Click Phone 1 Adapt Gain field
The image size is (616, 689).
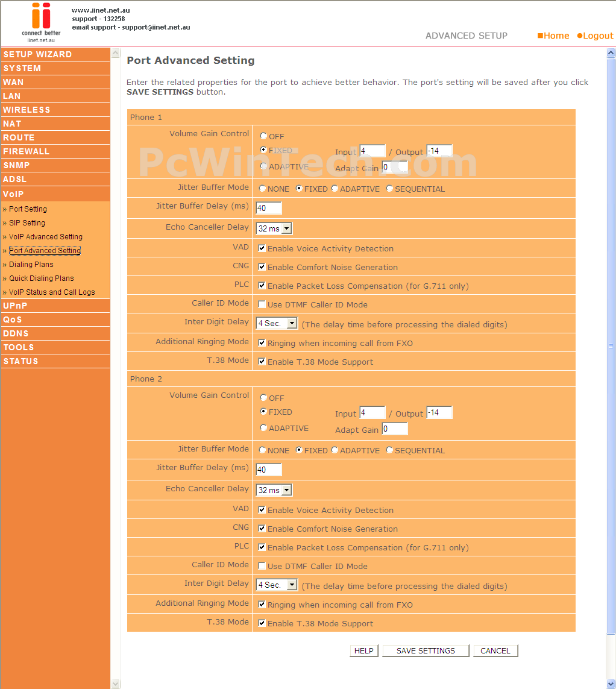tap(395, 167)
